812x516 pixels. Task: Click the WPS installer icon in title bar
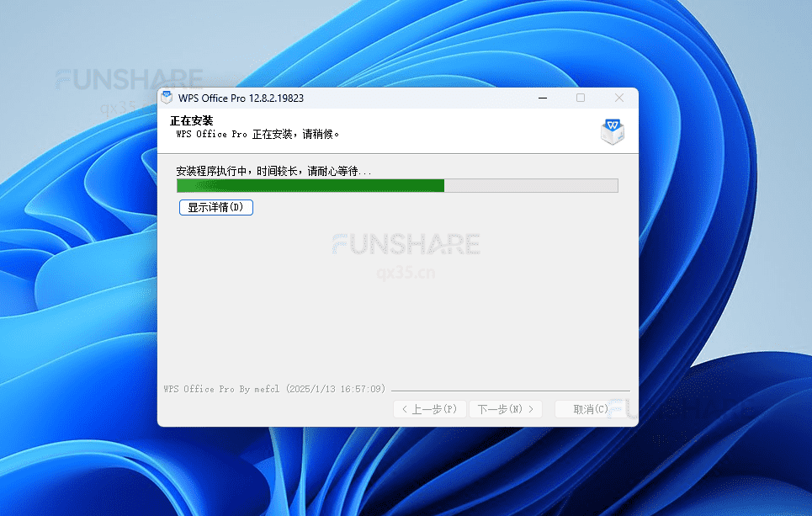click(x=167, y=98)
